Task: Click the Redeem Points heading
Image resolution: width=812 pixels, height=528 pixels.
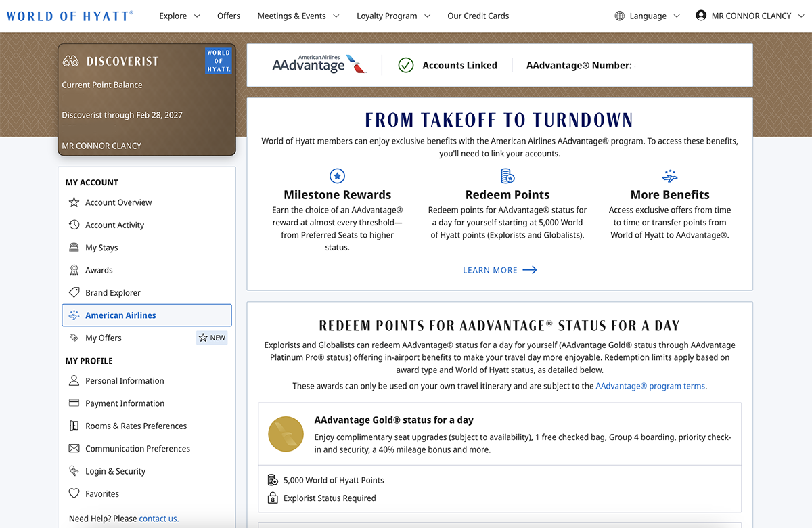Action: (507, 195)
